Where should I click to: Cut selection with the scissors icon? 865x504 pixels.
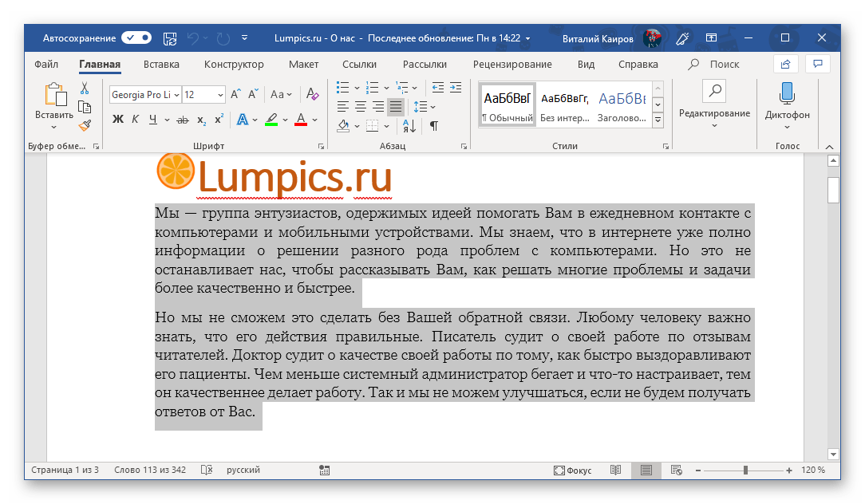click(85, 88)
